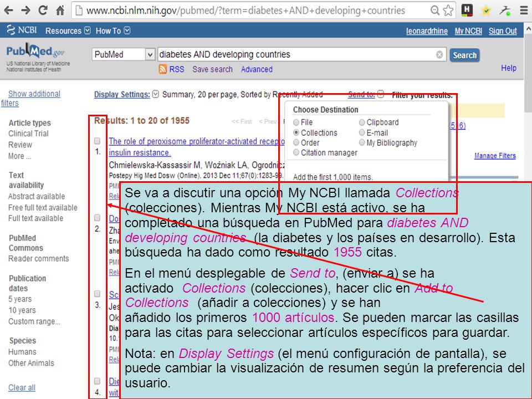Click the yellow star extension icon
Image resolution: width=532 pixels, height=399 pixels.
pyautogui.click(x=486, y=11)
